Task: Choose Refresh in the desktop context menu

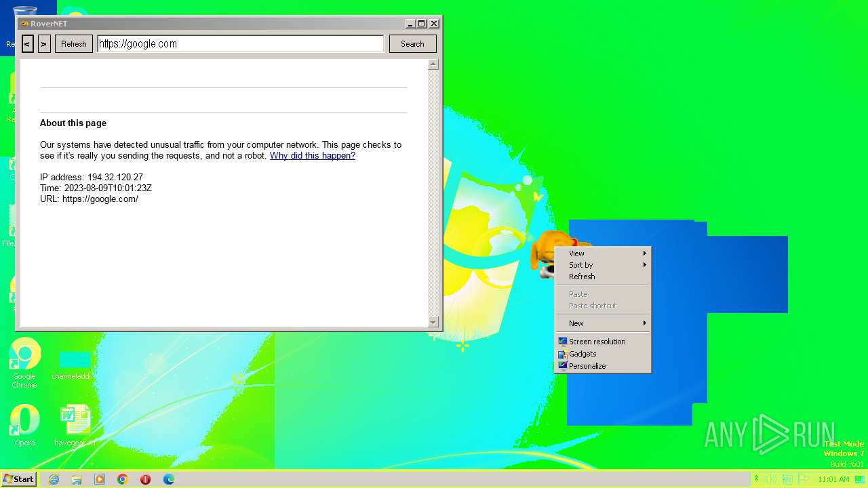Action: pos(603,277)
